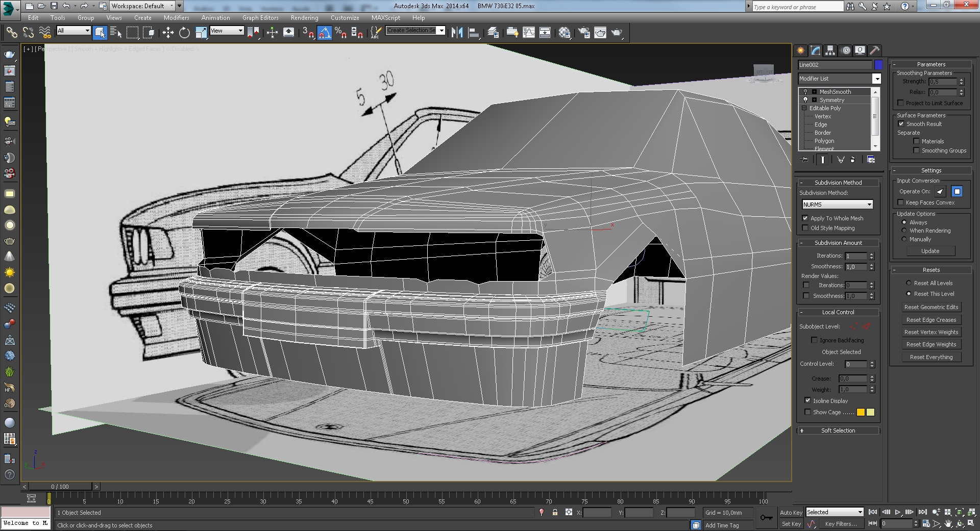
Task: Open the Rendering menu
Action: click(x=304, y=18)
